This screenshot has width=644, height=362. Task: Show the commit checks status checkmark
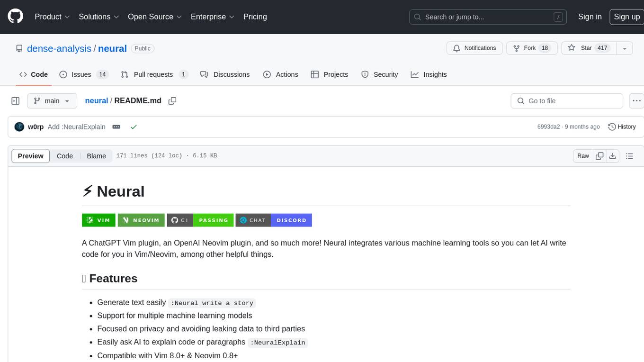point(134,127)
